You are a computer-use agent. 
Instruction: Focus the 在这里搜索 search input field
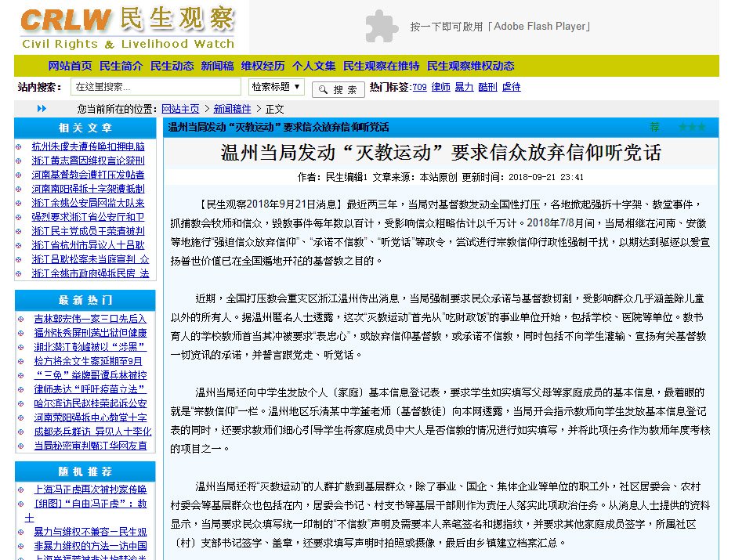coord(156,87)
